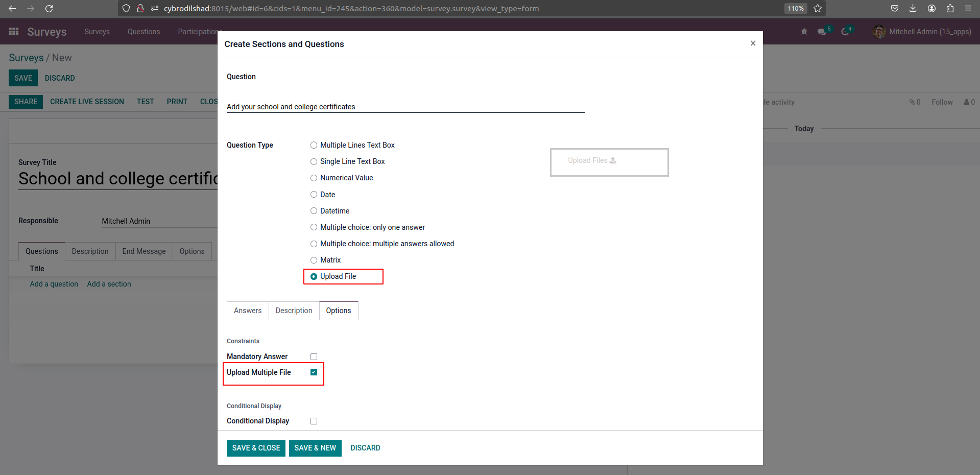This screenshot has height=475, width=980.
Task: Open activities clock icon
Action: [845, 32]
